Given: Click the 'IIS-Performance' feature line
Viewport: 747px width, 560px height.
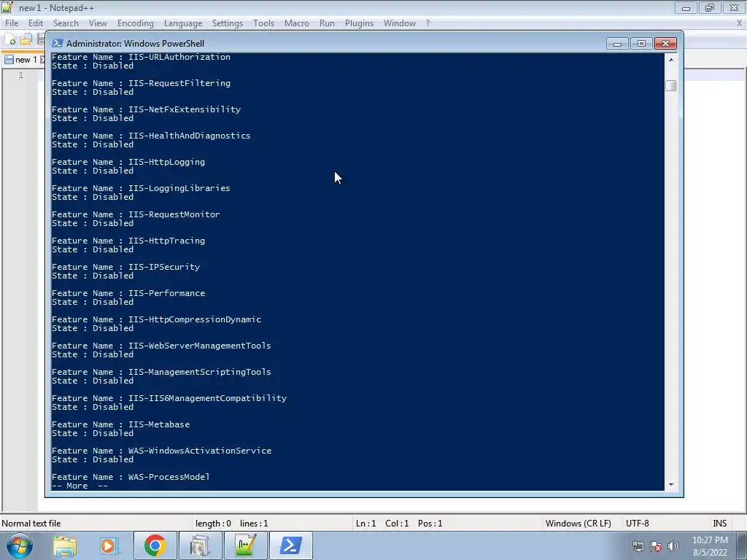Looking at the screenshot, I should [x=128, y=293].
